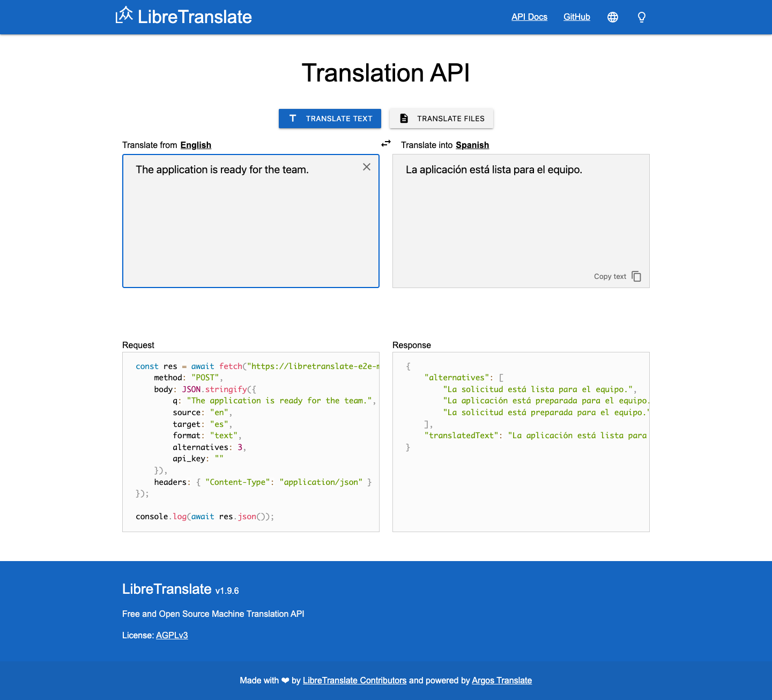Click the "Response" section label
772x700 pixels.
tap(412, 345)
